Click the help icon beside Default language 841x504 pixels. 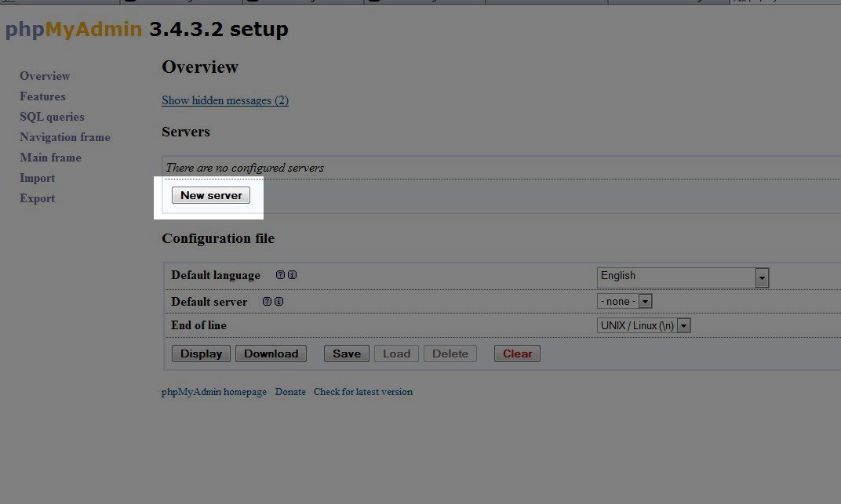[x=280, y=275]
